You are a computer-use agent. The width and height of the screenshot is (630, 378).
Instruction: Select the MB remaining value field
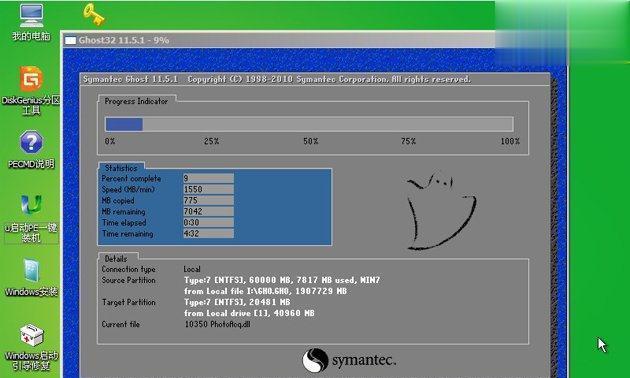pos(208,211)
